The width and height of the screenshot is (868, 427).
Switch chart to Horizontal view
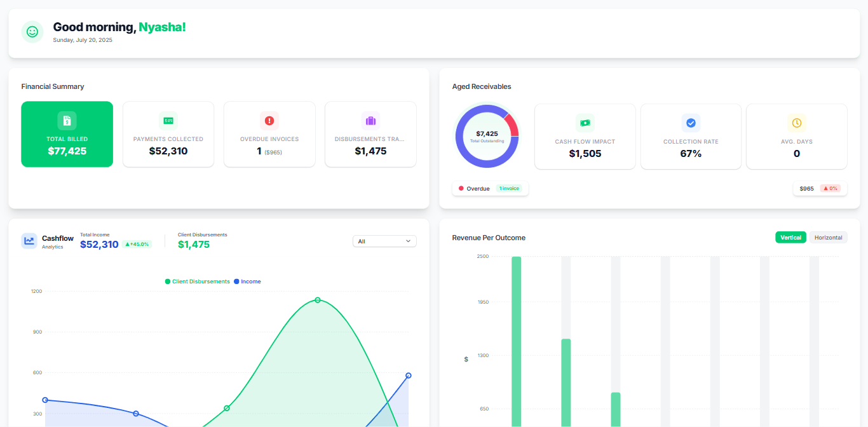pyautogui.click(x=829, y=237)
